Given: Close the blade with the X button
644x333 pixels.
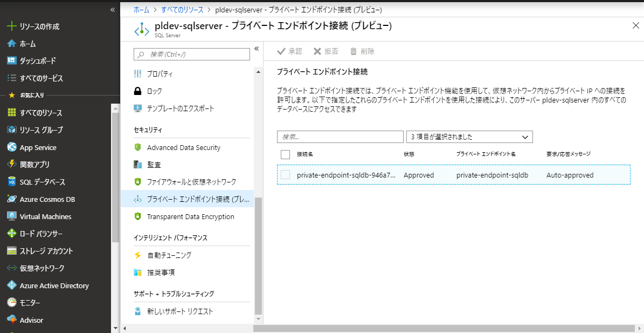Looking at the screenshot, I should coord(635,25).
